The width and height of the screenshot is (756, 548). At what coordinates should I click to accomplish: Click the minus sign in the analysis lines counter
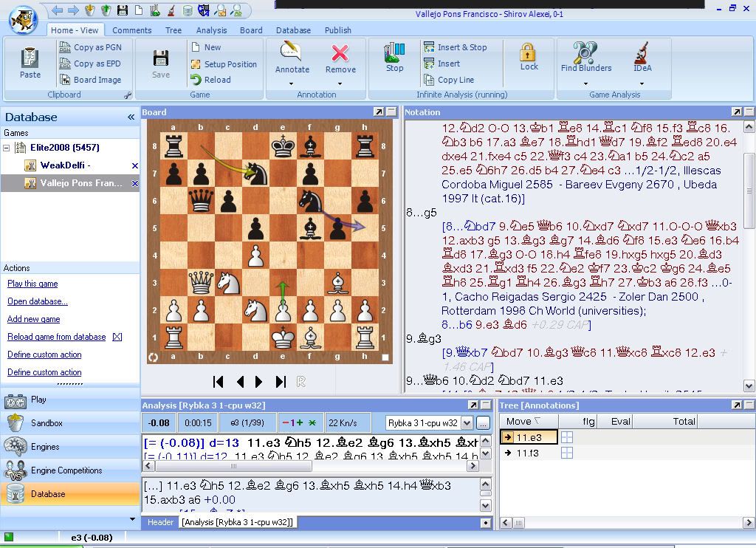point(286,423)
